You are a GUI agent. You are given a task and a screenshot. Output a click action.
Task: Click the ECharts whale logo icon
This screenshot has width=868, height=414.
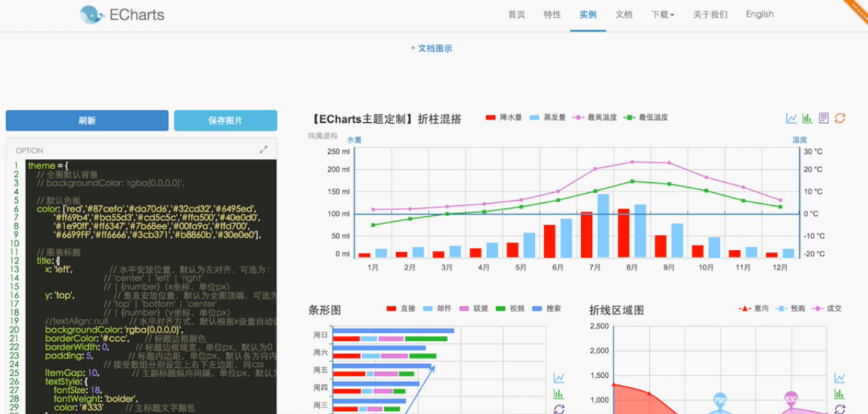(93, 14)
